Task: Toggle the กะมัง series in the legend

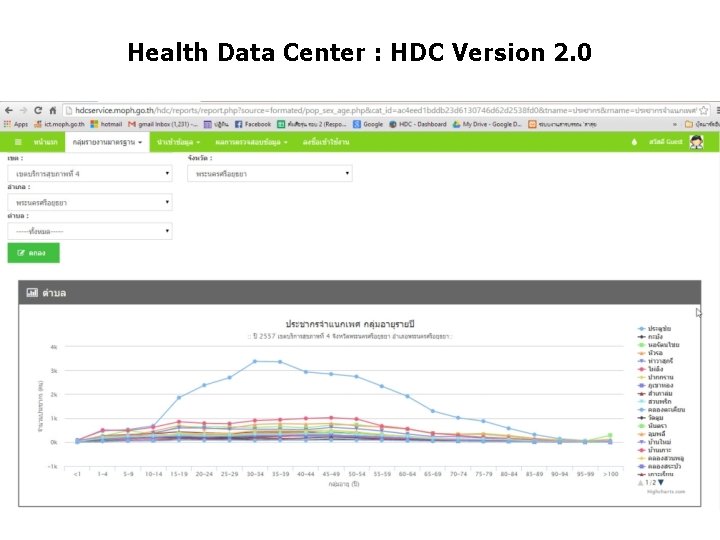Action: (x=650, y=337)
